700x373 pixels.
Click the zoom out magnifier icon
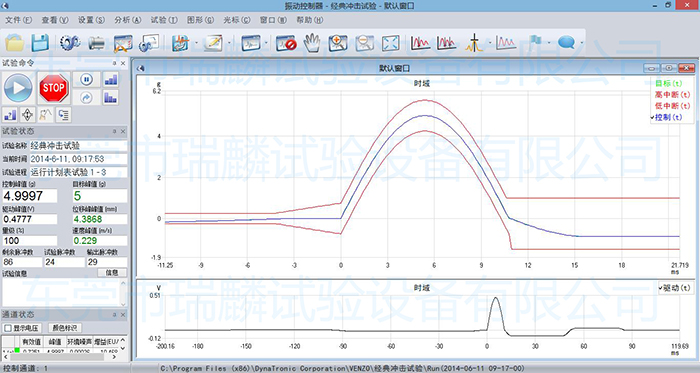(364, 43)
